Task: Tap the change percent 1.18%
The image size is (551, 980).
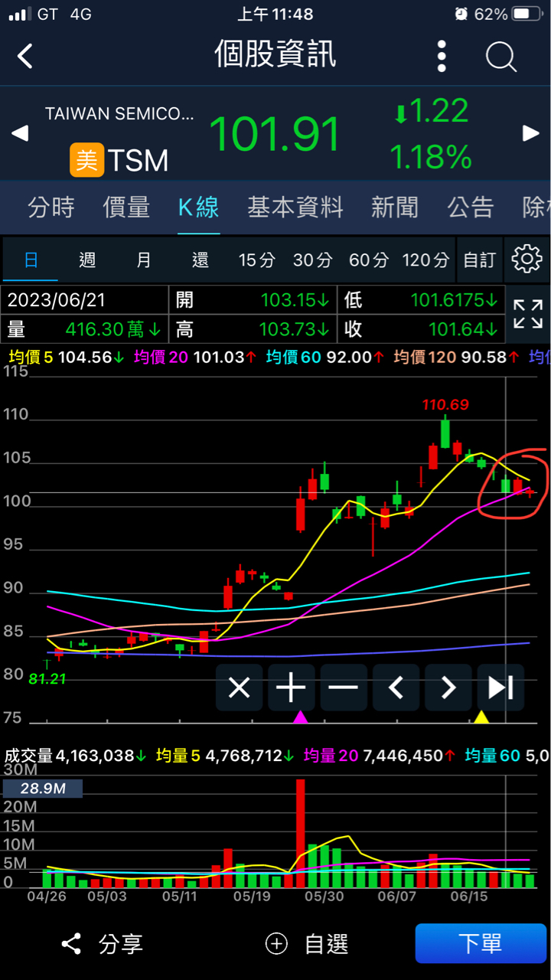Action: tap(431, 158)
